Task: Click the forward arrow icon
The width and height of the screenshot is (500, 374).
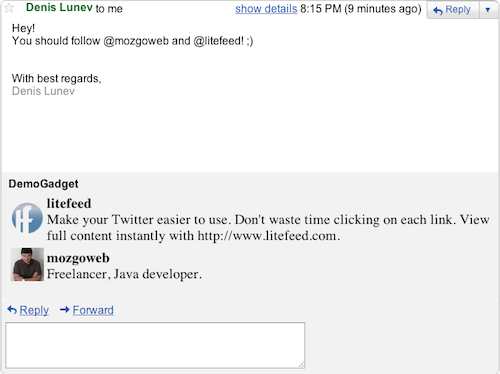Action: pos(65,310)
